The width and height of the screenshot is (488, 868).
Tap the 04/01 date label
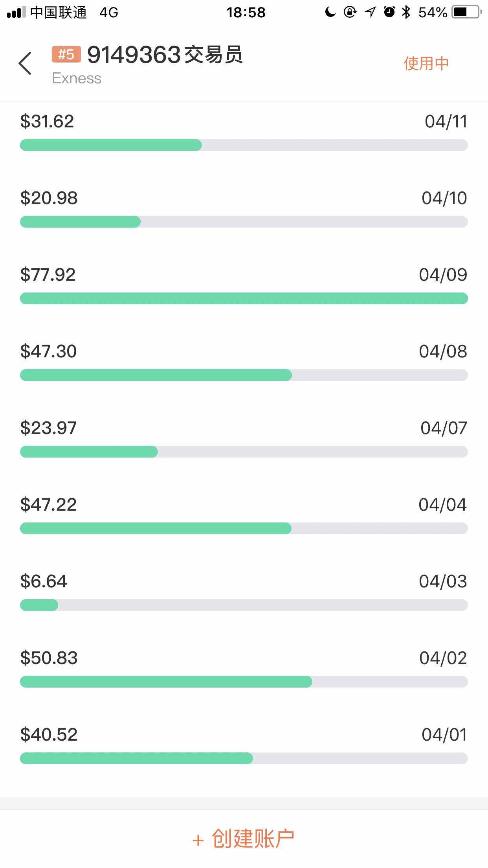pos(444,735)
